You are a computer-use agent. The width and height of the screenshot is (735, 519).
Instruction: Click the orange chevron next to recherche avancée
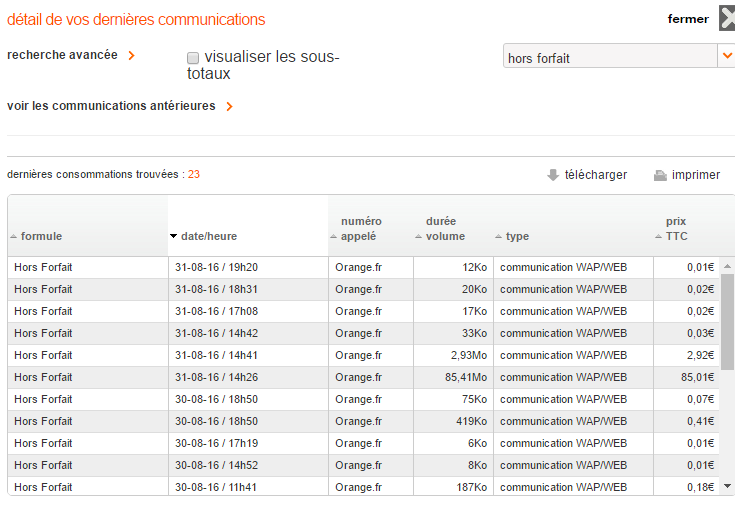tap(132, 55)
